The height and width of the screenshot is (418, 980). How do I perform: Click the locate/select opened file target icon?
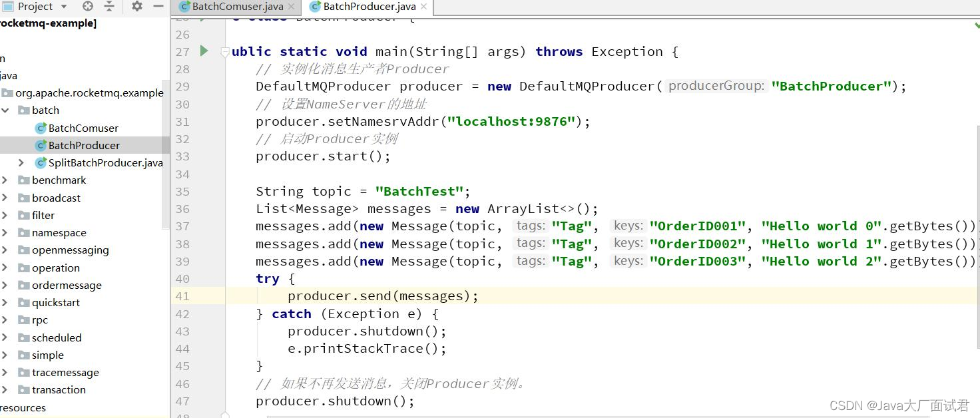point(88,7)
